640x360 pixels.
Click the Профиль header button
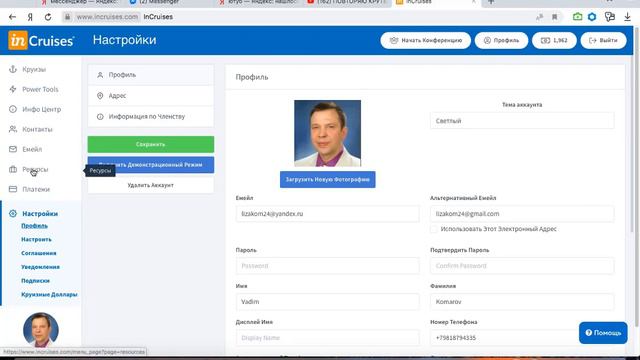501,40
